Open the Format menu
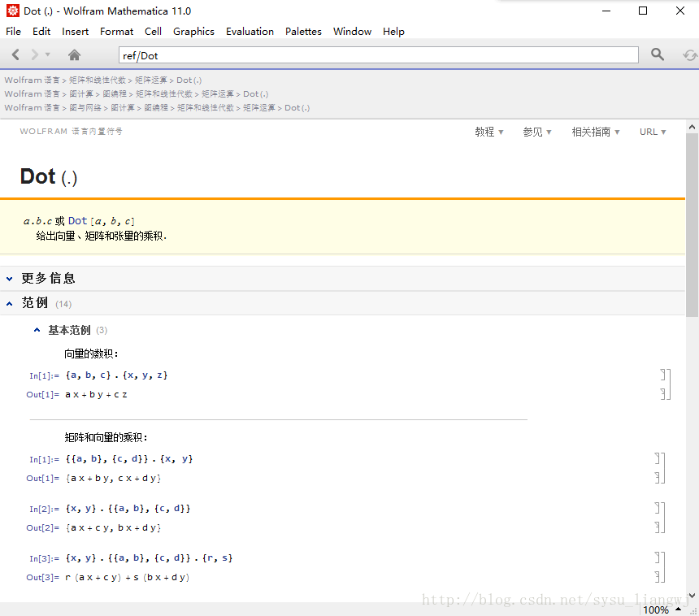This screenshot has width=699, height=616. 116,31
